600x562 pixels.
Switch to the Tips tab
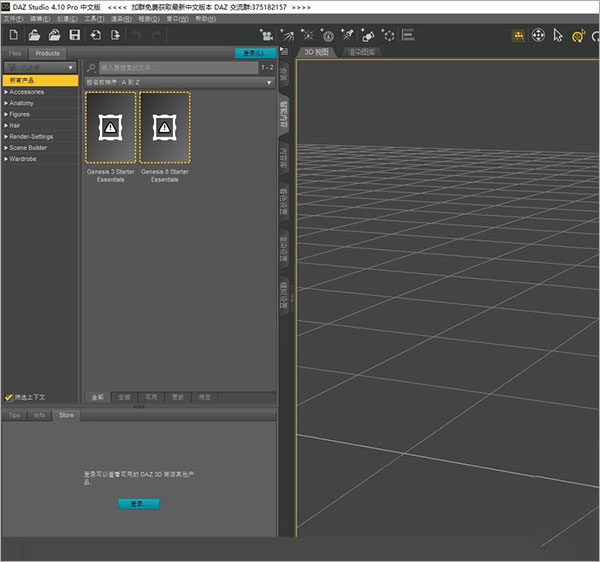pyautogui.click(x=14, y=415)
